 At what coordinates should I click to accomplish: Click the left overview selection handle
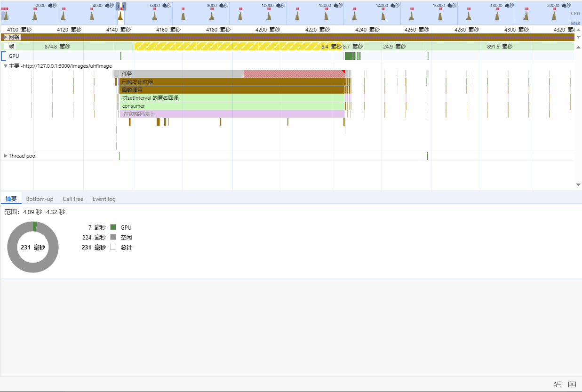coord(118,6)
